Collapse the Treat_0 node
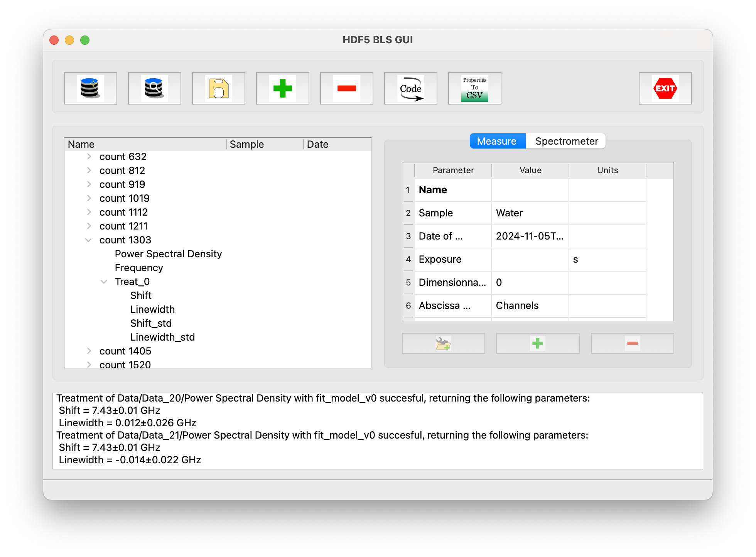756x557 pixels. click(x=104, y=282)
